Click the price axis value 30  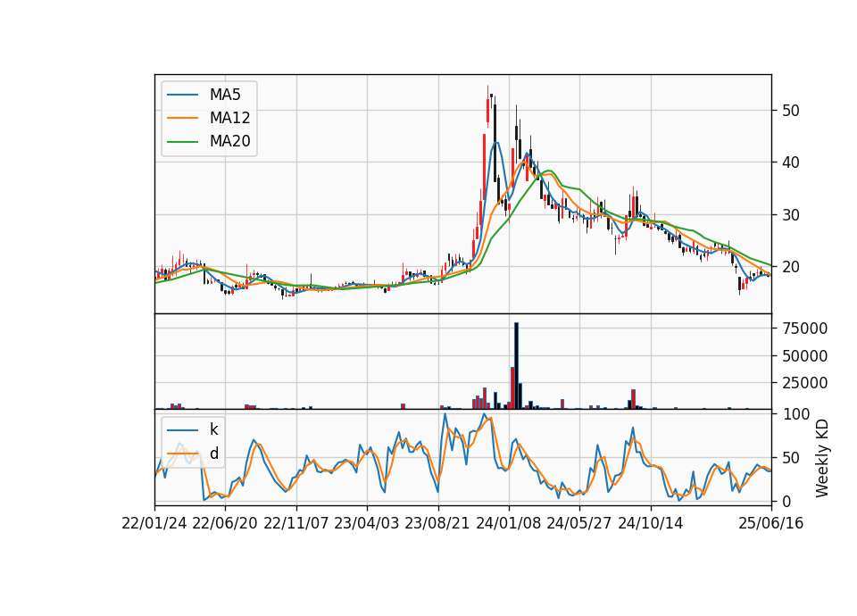[791, 215]
